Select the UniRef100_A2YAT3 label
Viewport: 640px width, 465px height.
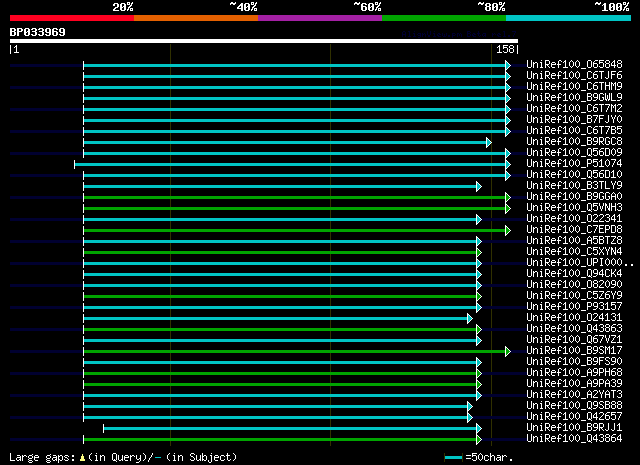[x=574, y=395]
